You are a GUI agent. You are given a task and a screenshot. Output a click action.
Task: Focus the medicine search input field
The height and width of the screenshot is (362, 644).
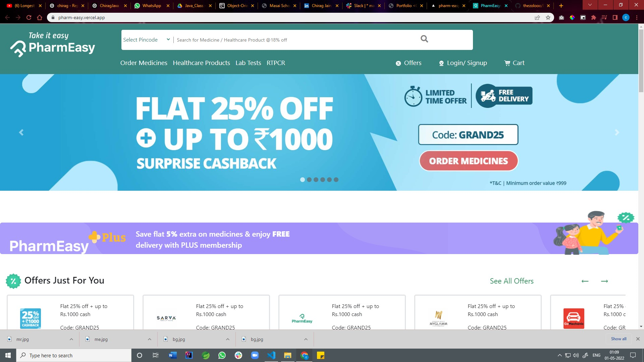pos(295,40)
